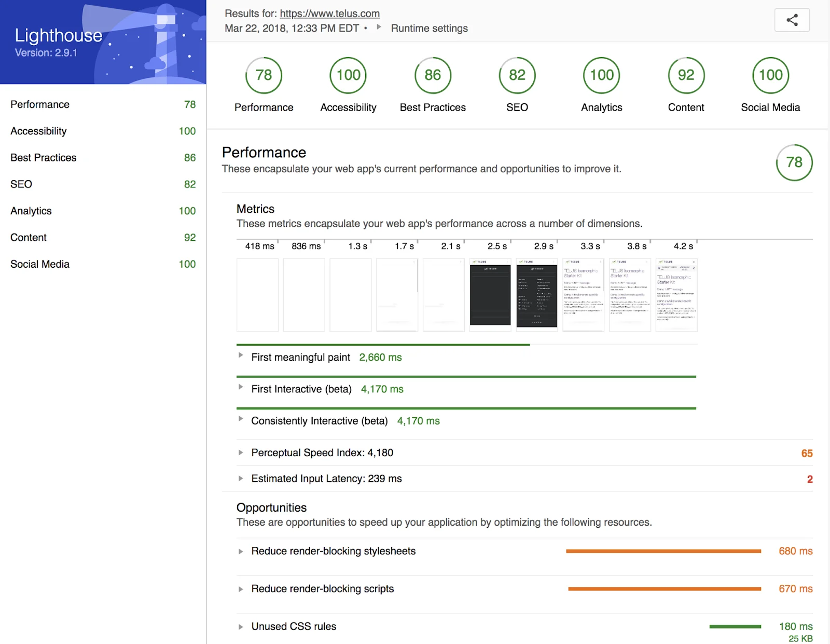
Task: Click the 25 KB unused CSS size
Action: pyautogui.click(x=800, y=639)
